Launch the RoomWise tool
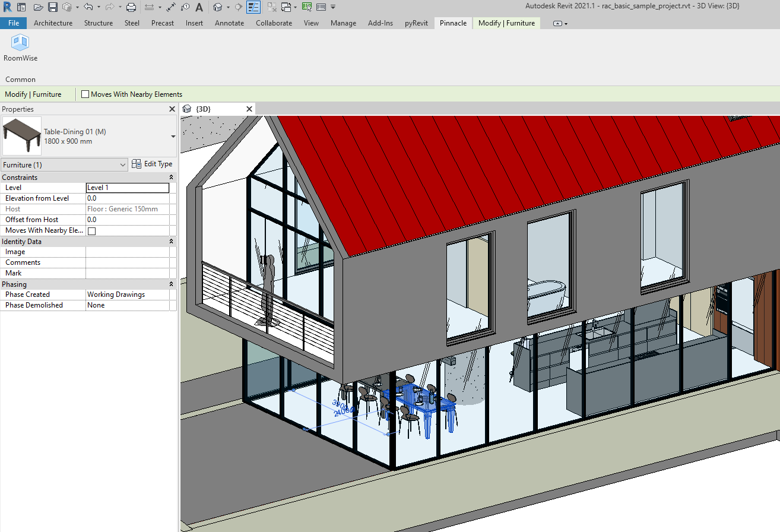 tap(20, 48)
